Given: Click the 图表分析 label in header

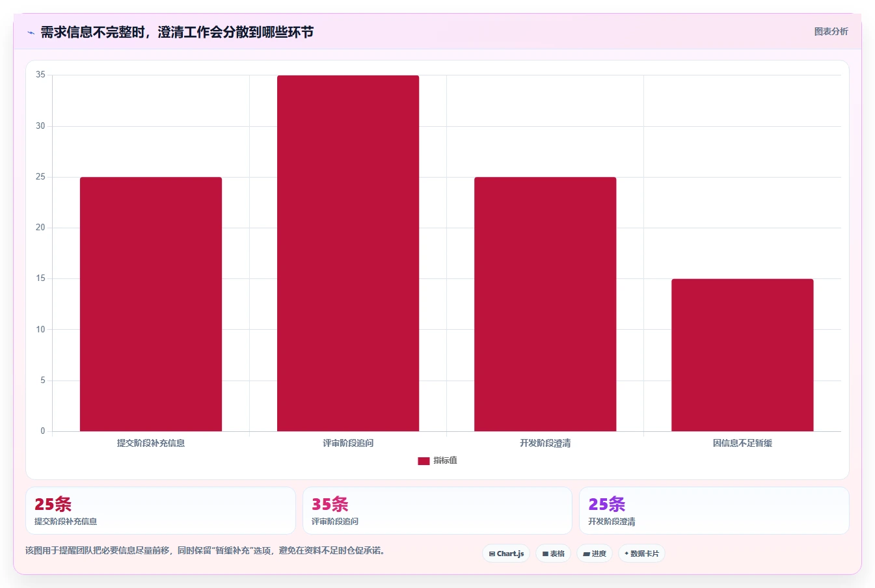Looking at the screenshot, I should [831, 31].
